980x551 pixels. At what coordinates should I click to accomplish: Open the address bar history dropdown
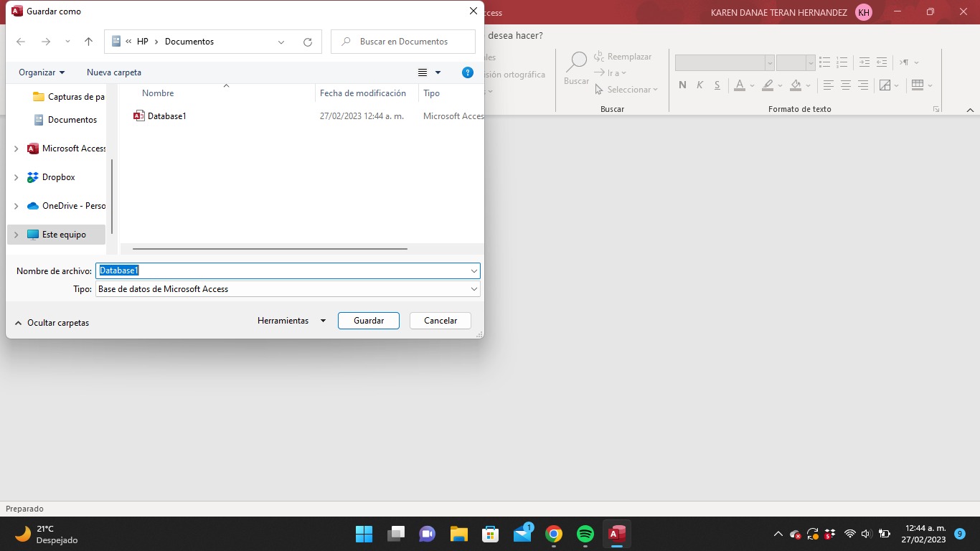281,42
